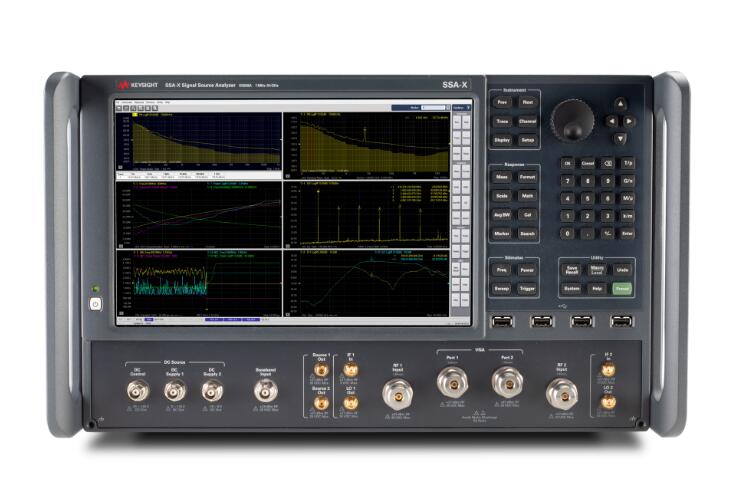Hit the green Preset key
743x504 pixels.
point(622,288)
